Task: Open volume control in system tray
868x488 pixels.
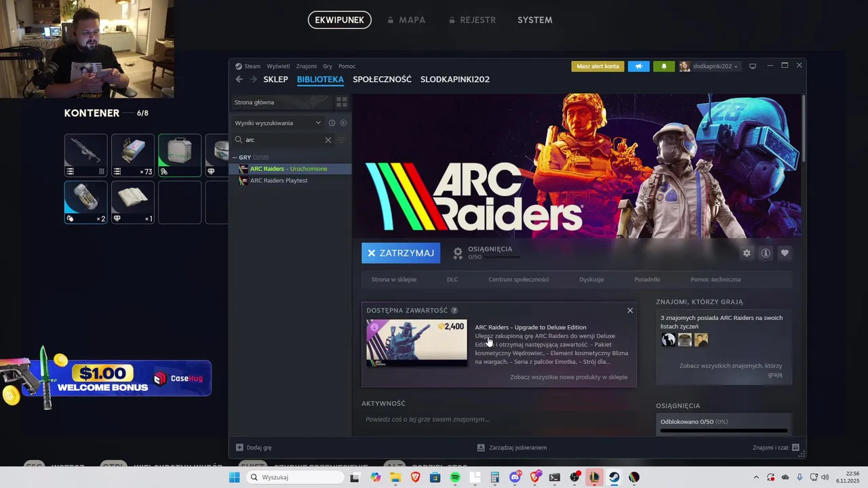Action: 825,477
